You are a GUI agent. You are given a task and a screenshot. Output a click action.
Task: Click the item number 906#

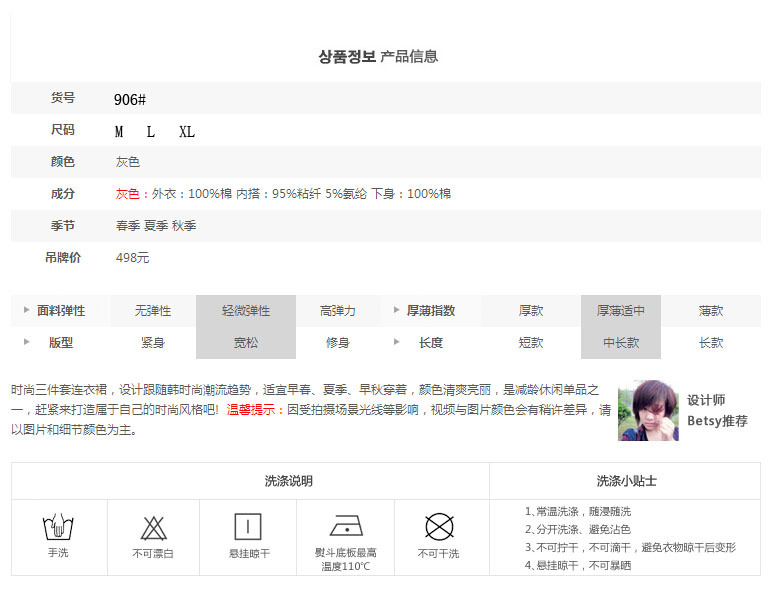(130, 100)
